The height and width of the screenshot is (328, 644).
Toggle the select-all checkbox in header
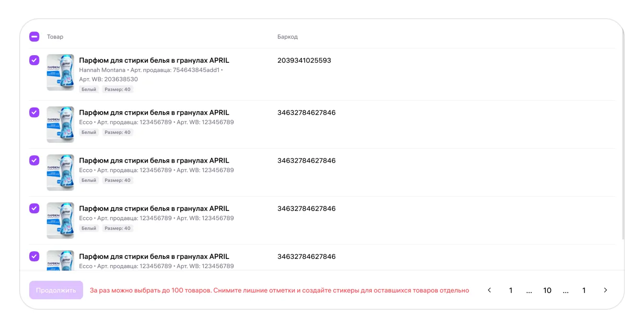tap(34, 37)
